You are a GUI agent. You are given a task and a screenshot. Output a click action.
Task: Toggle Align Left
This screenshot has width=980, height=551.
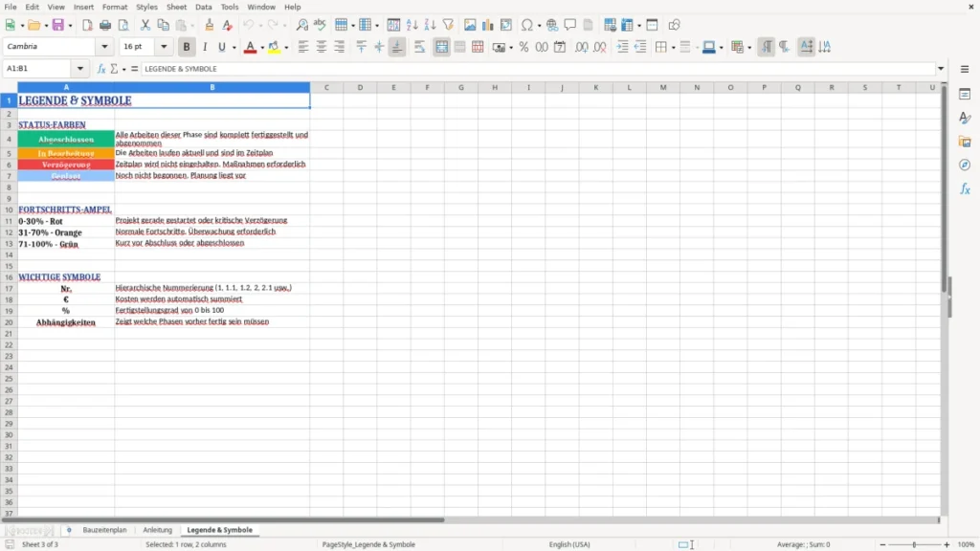(x=303, y=47)
